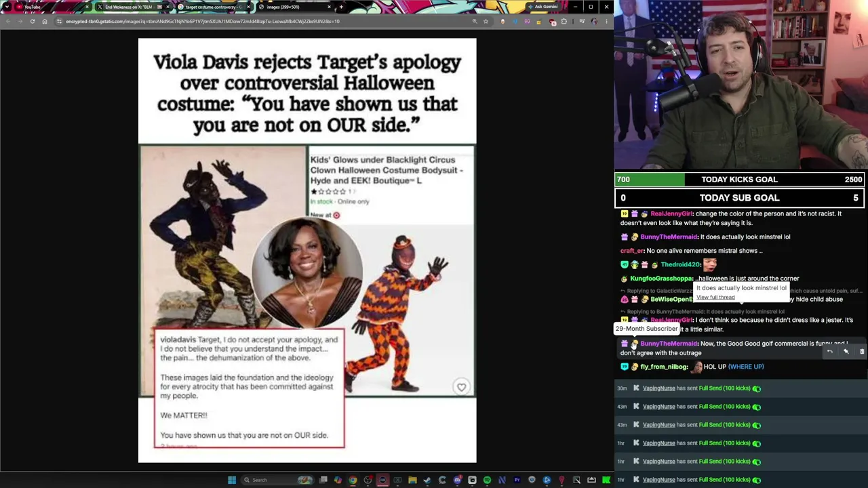Bookmark this page with the star
This screenshot has height=488, width=868.
(486, 21)
